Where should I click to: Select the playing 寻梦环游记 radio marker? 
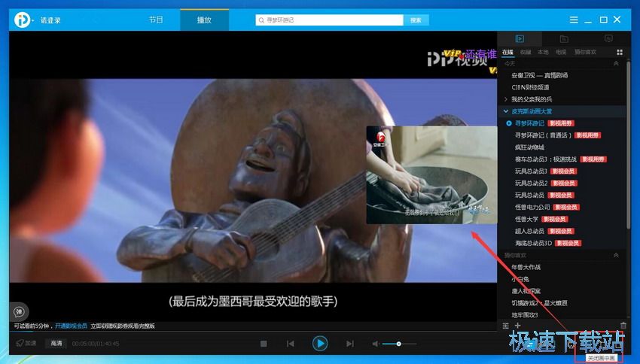coord(508,123)
